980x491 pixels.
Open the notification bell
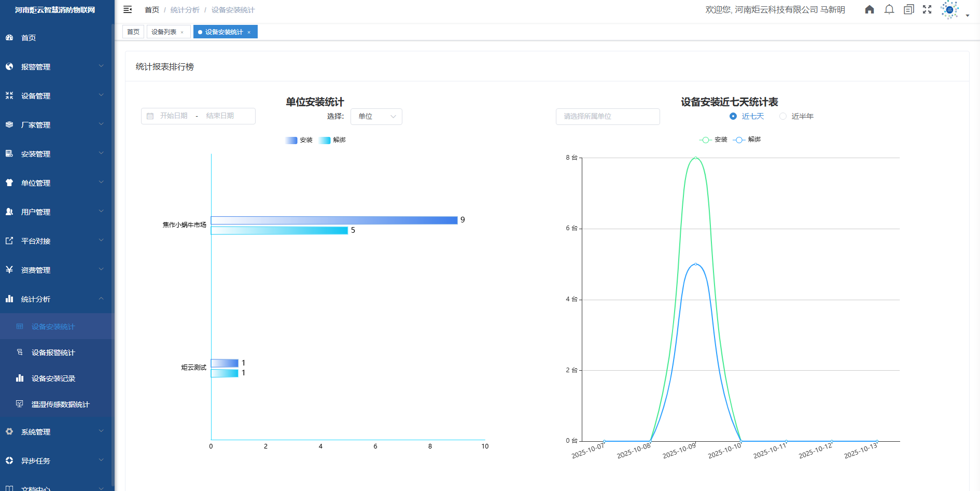[x=889, y=9]
